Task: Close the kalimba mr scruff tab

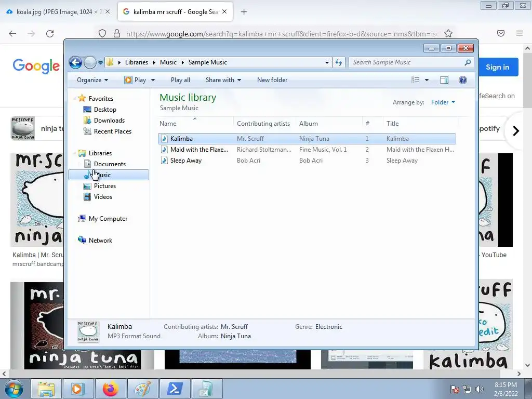Action: coord(224,11)
